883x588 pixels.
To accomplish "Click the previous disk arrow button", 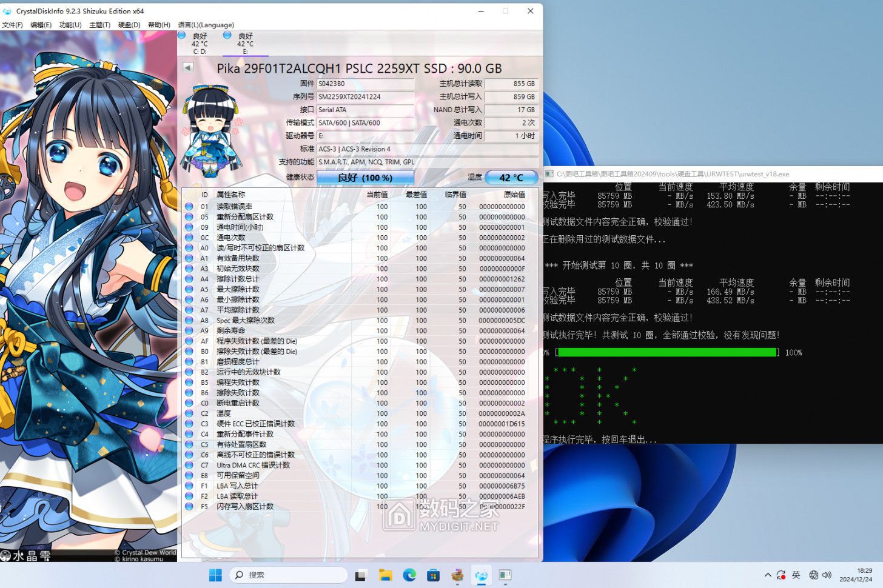I will tap(188, 68).
